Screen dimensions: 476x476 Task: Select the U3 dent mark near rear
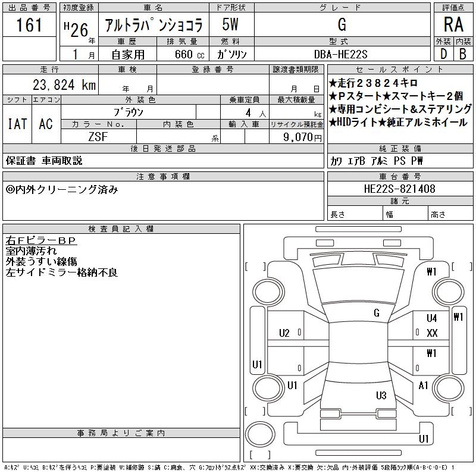click(x=381, y=395)
